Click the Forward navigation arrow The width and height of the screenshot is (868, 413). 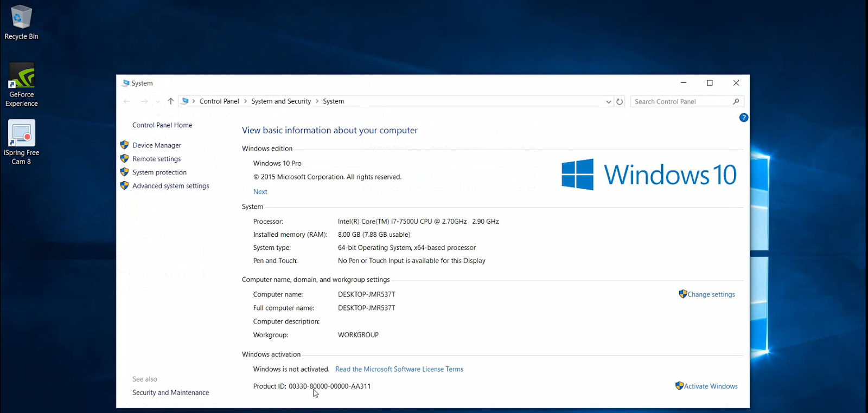pos(144,101)
